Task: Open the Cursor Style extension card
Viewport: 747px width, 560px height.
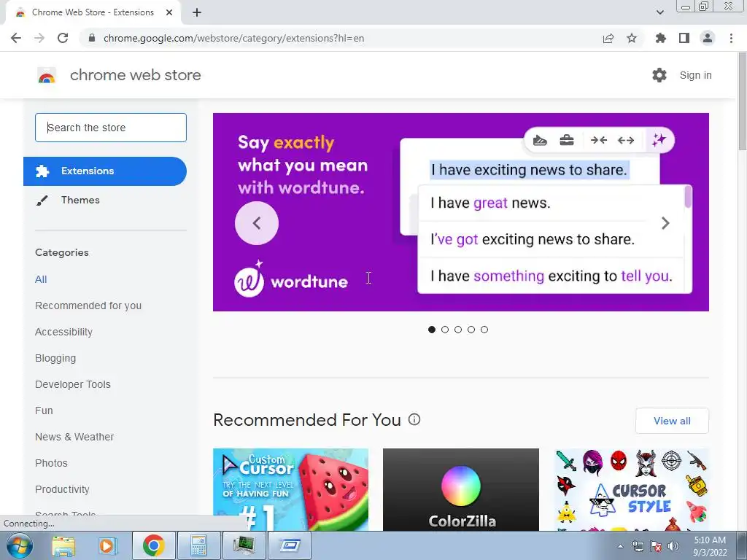Action: (632, 489)
